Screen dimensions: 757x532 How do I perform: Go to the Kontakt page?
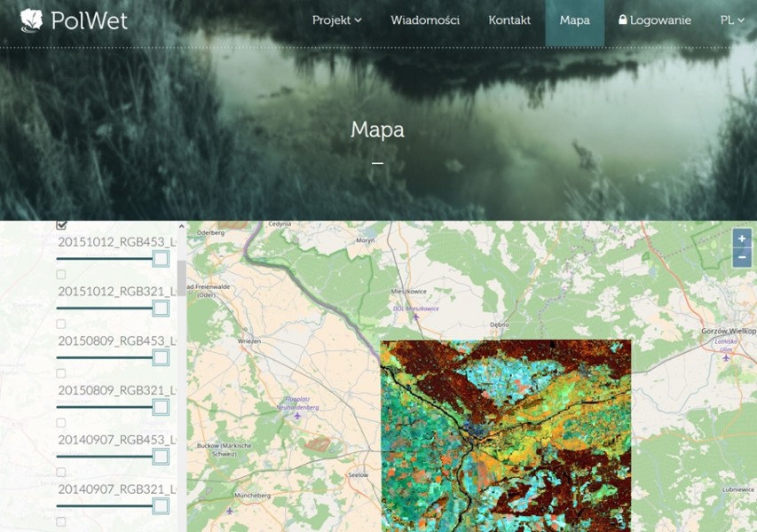tap(509, 20)
